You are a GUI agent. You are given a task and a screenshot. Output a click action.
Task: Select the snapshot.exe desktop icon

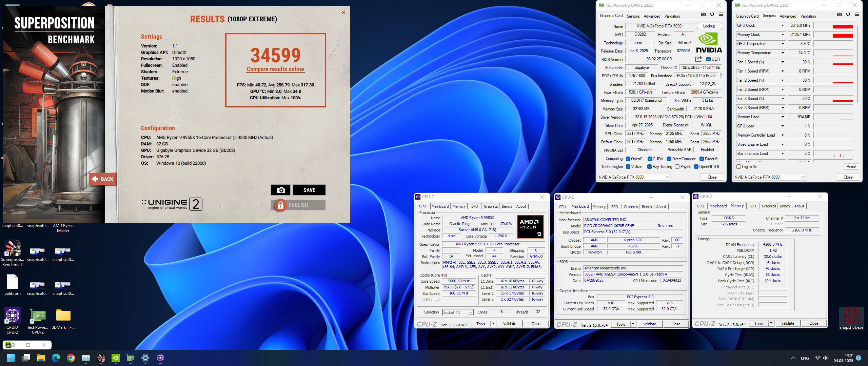click(x=851, y=318)
